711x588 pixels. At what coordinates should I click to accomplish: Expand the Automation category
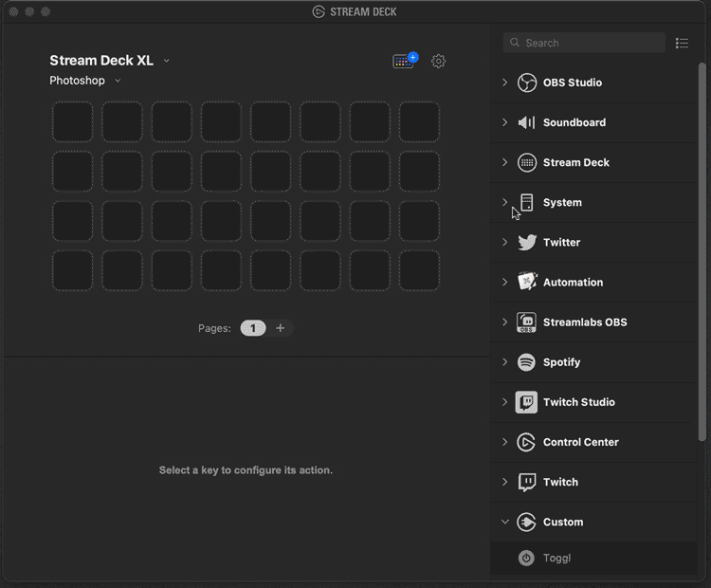pyautogui.click(x=504, y=282)
